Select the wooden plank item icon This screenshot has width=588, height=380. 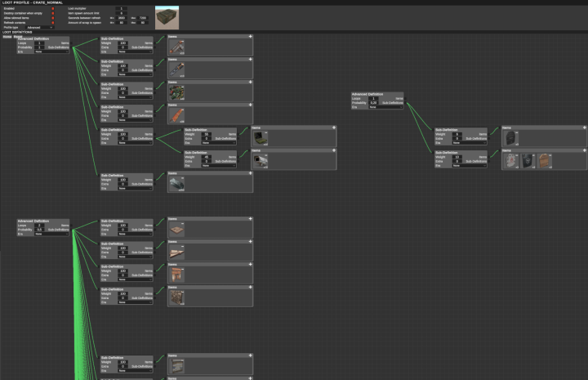(176, 253)
